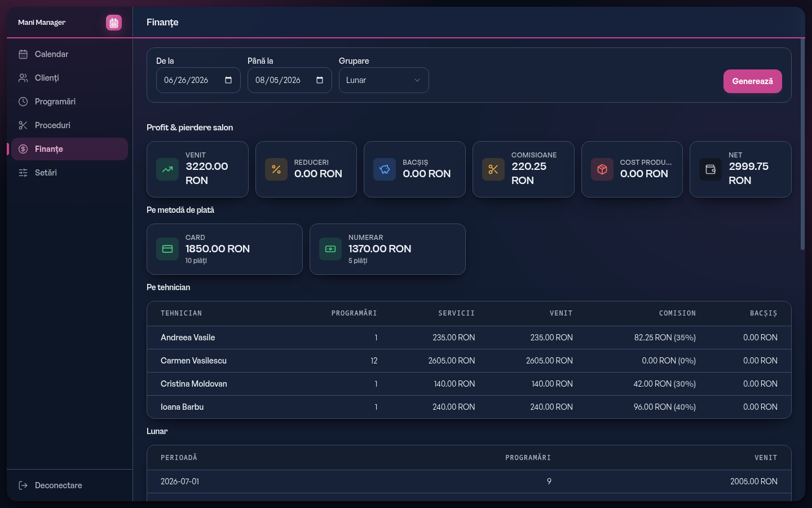Click the pink Mani Manager calendar logo icon
The height and width of the screenshot is (508, 812).
pyautogui.click(x=114, y=23)
